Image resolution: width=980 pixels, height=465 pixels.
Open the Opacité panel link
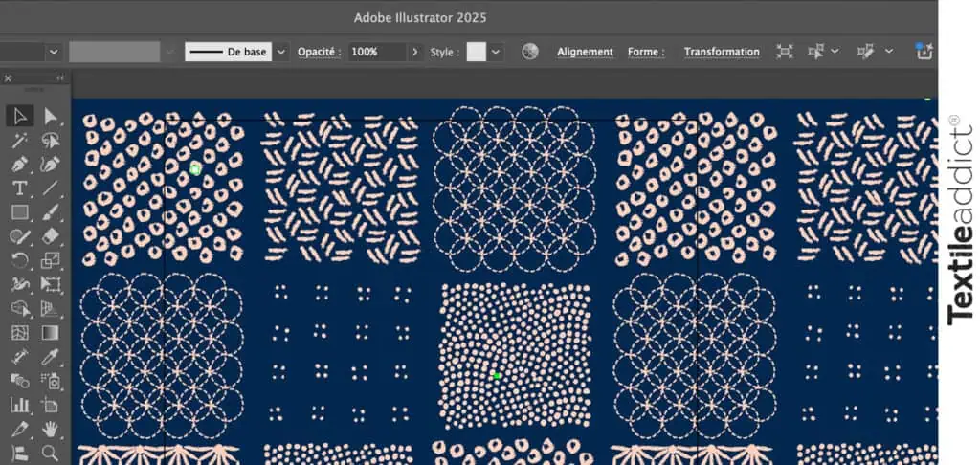320,52
